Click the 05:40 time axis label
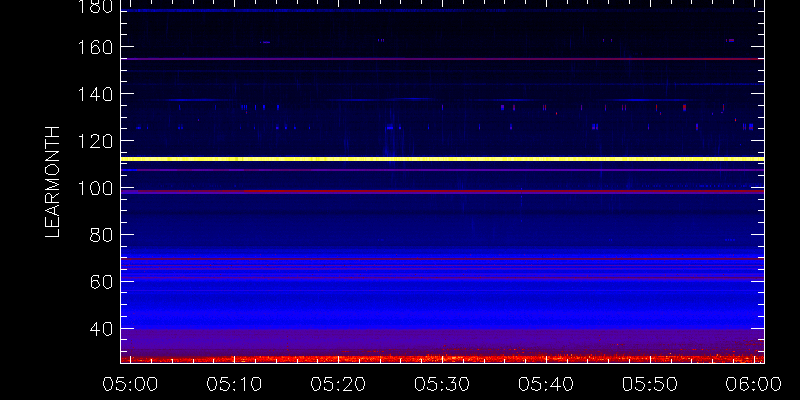800x400 pixels. click(546, 384)
